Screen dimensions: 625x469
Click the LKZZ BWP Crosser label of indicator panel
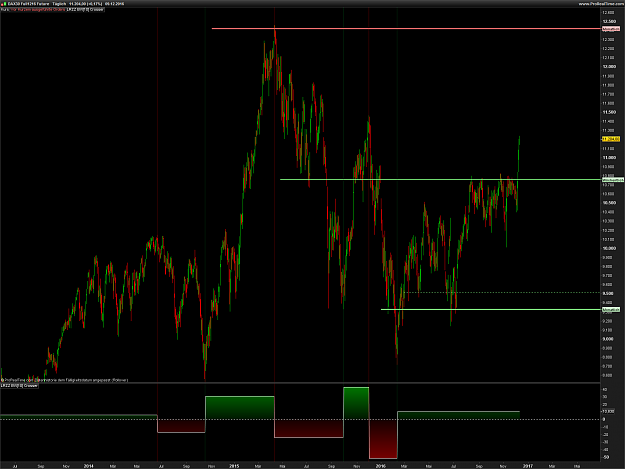pyautogui.click(x=20, y=386)
